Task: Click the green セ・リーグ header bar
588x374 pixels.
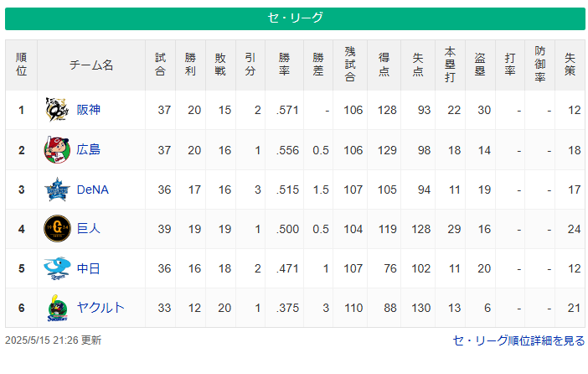Action: 295,18
